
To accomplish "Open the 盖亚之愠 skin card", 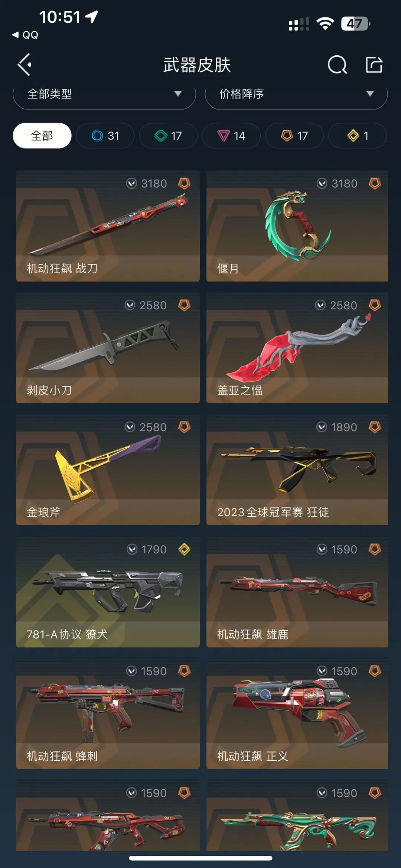I will pos(297,348).
